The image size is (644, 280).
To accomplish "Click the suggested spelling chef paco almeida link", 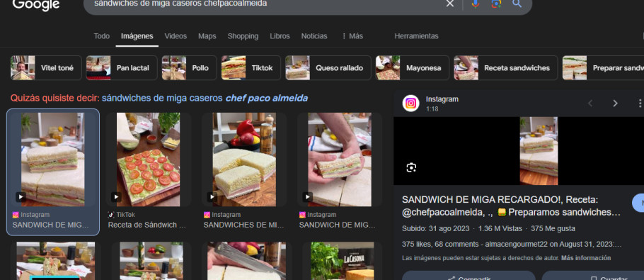I will pos(205,99).
